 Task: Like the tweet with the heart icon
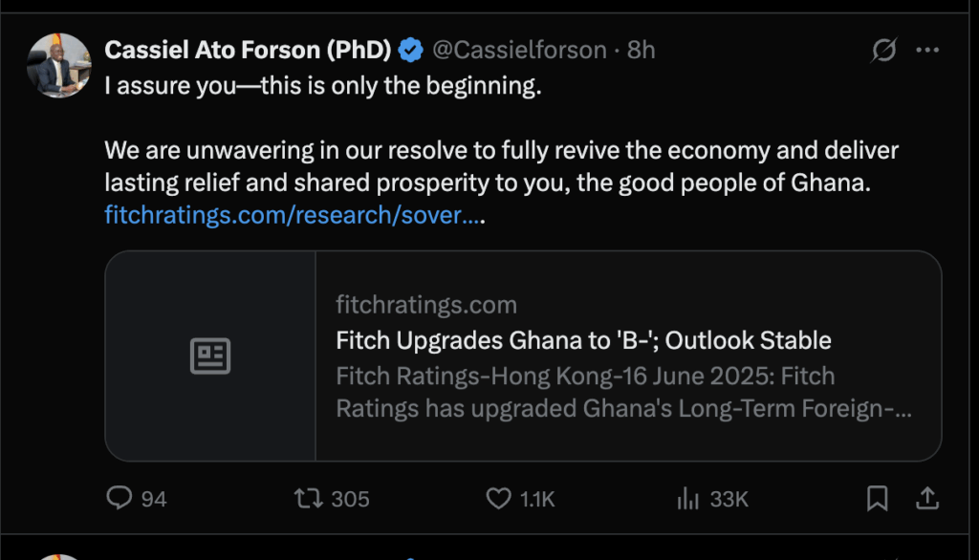pos(500,498)
